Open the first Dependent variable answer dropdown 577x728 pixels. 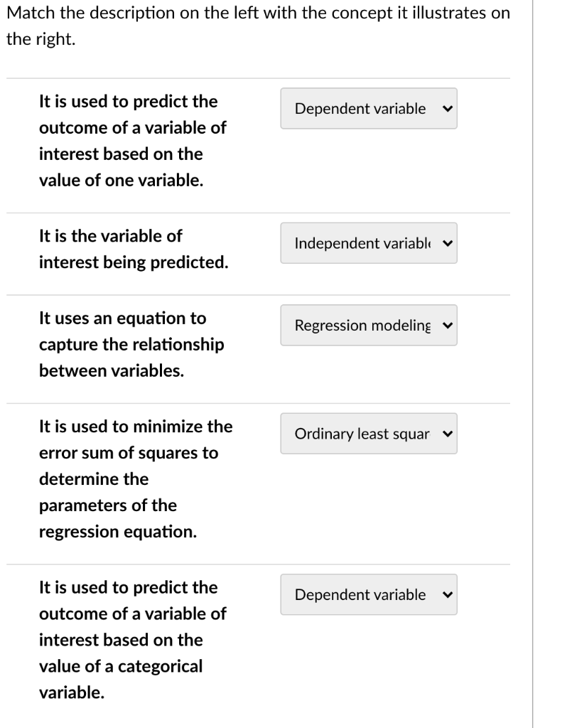tap(368, 108)
